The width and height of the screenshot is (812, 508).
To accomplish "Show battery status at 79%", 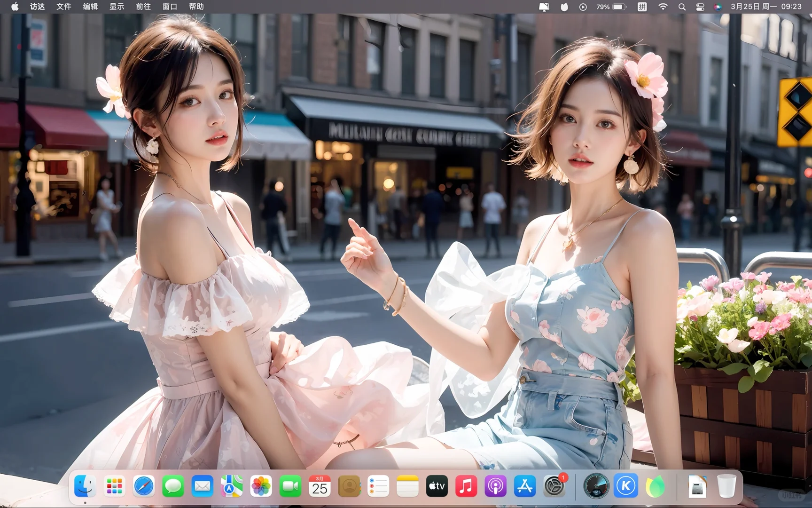I will coord(611,7).
